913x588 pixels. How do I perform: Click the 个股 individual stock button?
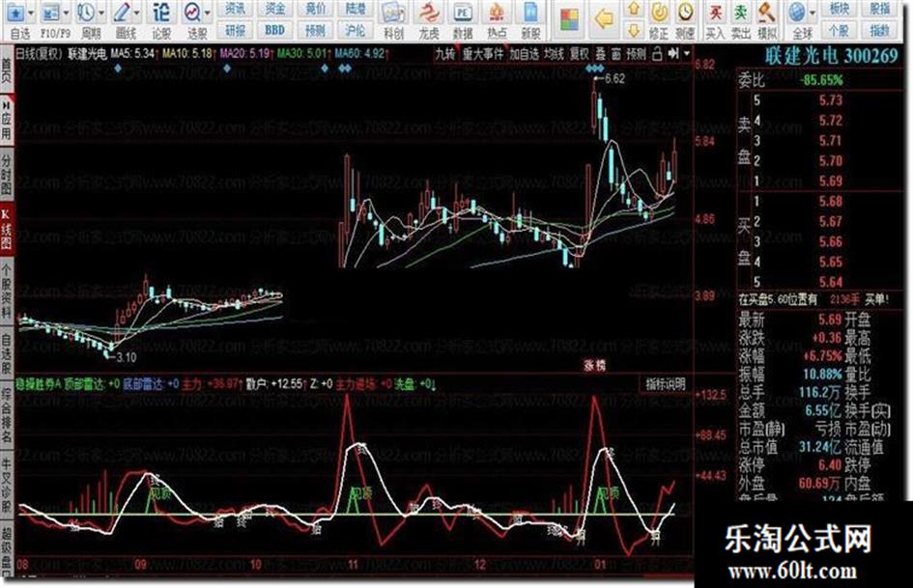pos(839,30)
